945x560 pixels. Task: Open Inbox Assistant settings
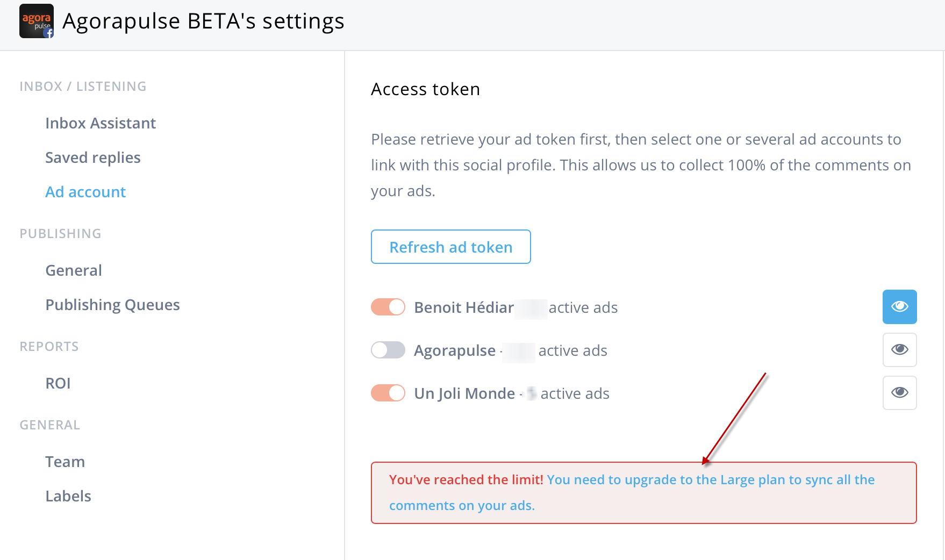click(101, 123)
